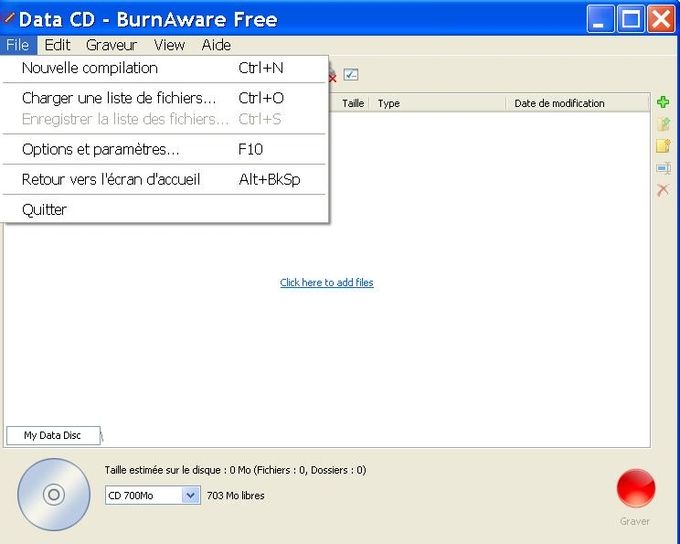Click the new folder icon in sidebar
This screenshot has width=680, height=544.
[663, 146]
